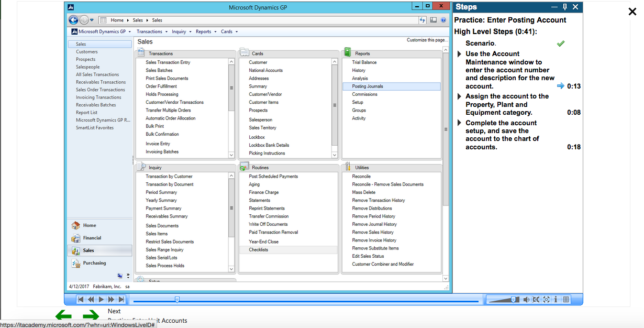Open Checklists under Routines

(x=259, y=250)
